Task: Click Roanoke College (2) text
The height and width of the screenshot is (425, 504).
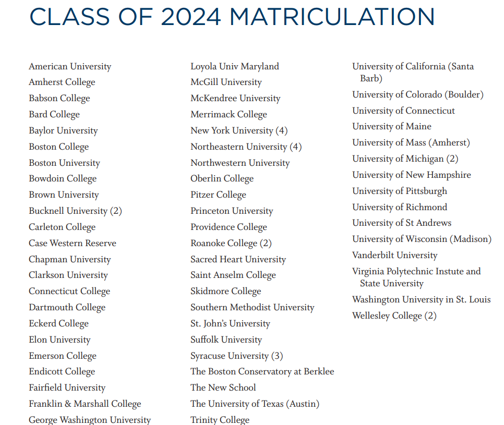Action: pyautogui.click(x=231, y=243)
